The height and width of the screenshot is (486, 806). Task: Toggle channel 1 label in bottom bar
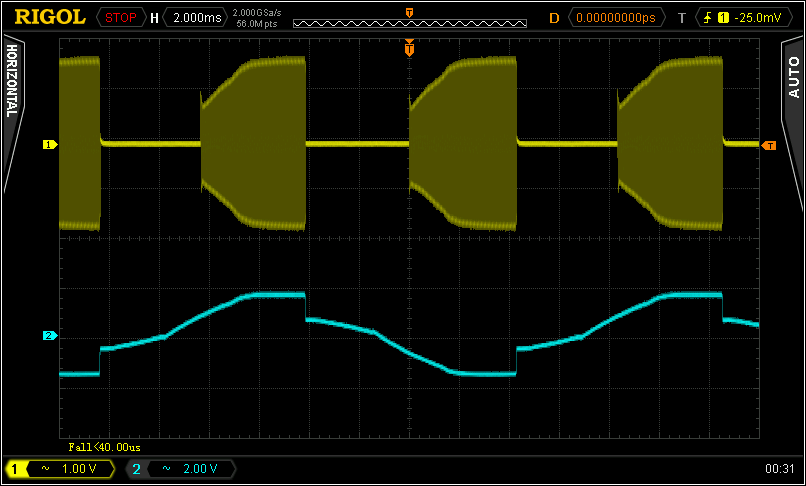tap(14, 469)
